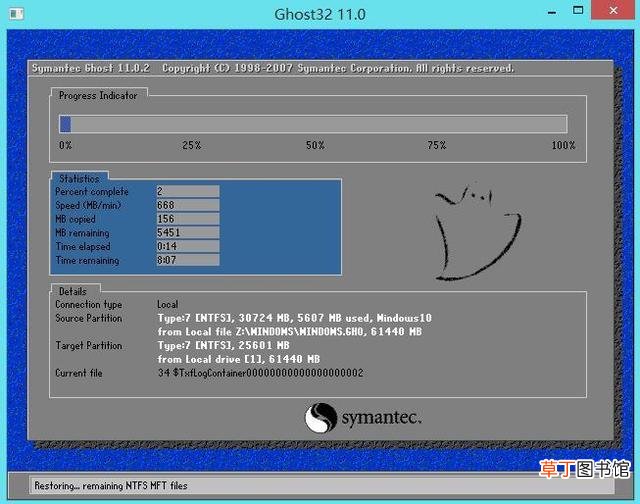The image size is (640, 504).
Task: Select the Time elapsed value 0:14
Action: (x=188, y=246)
